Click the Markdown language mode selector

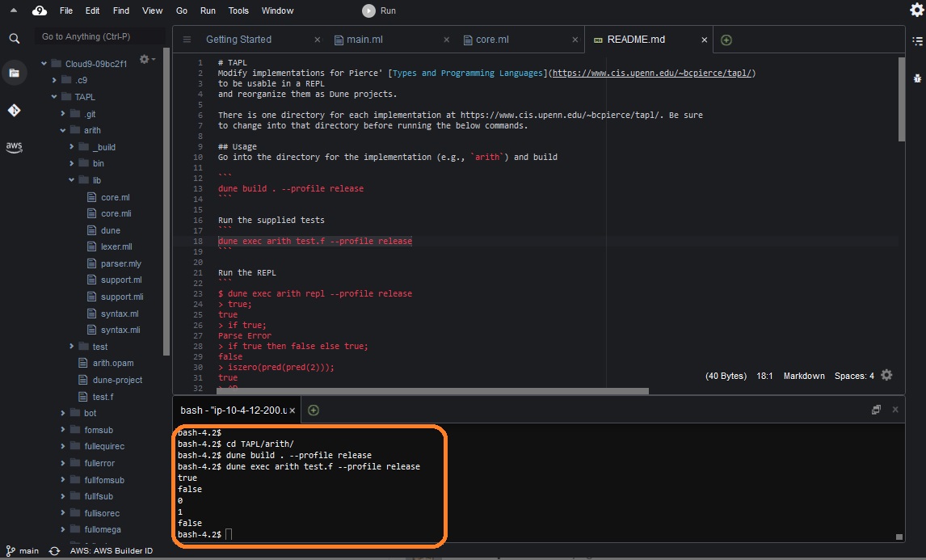coord(804,376)
